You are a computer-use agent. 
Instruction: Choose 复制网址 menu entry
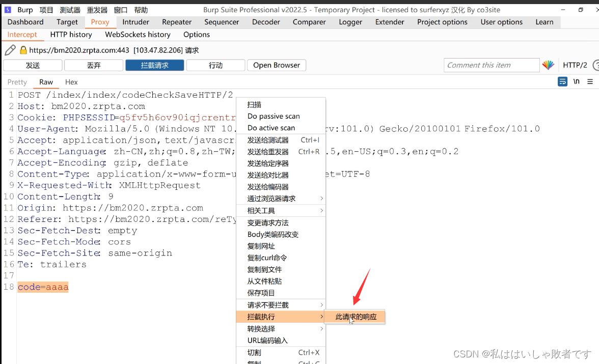click(x=281, y=246)
